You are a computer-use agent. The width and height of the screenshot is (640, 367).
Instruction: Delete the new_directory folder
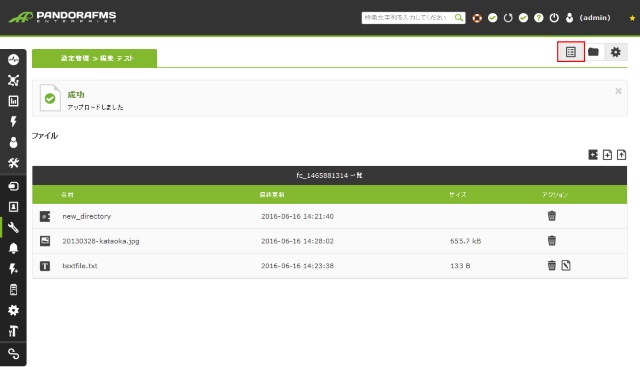coord(551,216)
